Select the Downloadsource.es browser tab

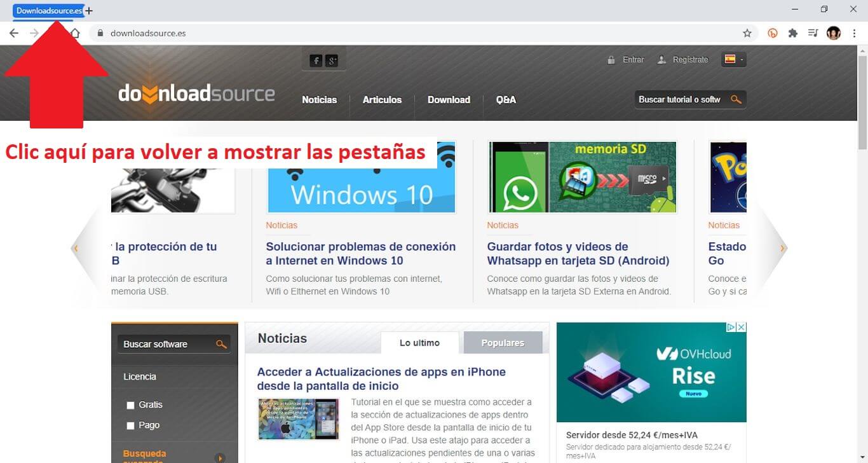point(49,11)
